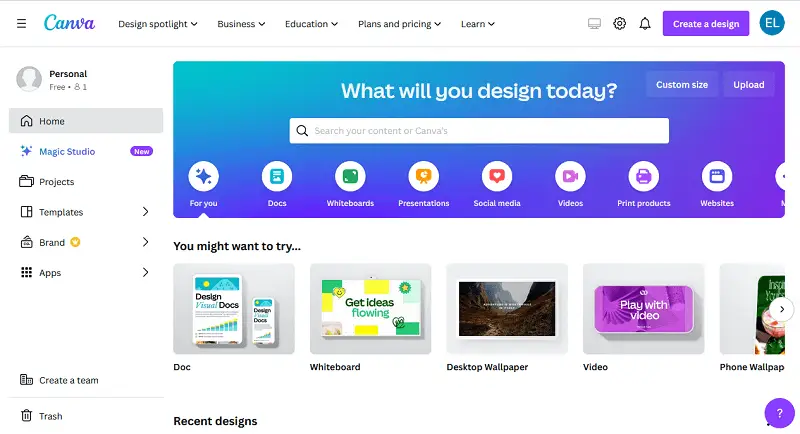Open Magic Studio in the sidebar
Screen dimensions: 800x434
[x=86, y=151]
